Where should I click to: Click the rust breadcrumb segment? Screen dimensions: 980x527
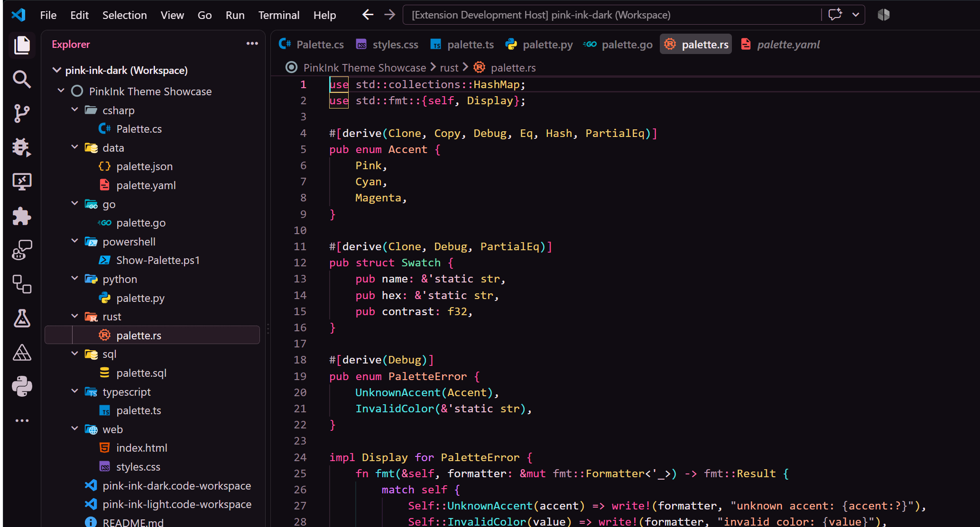[449, 68]
